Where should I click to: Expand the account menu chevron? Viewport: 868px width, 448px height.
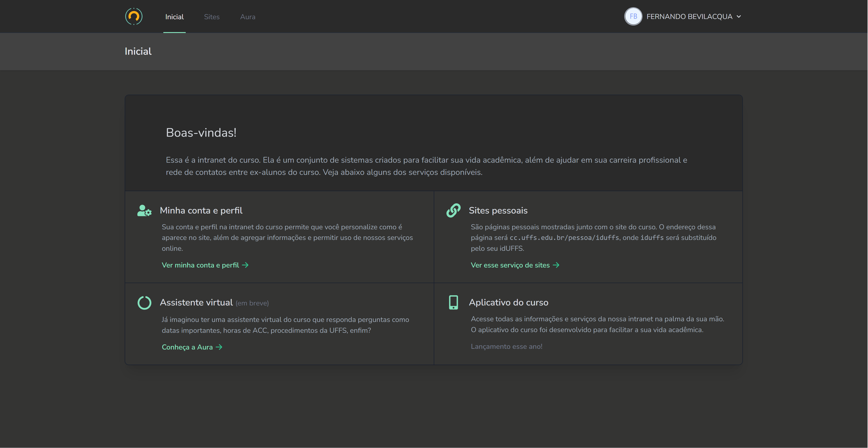pyautogui.click(x=739, y=16)
